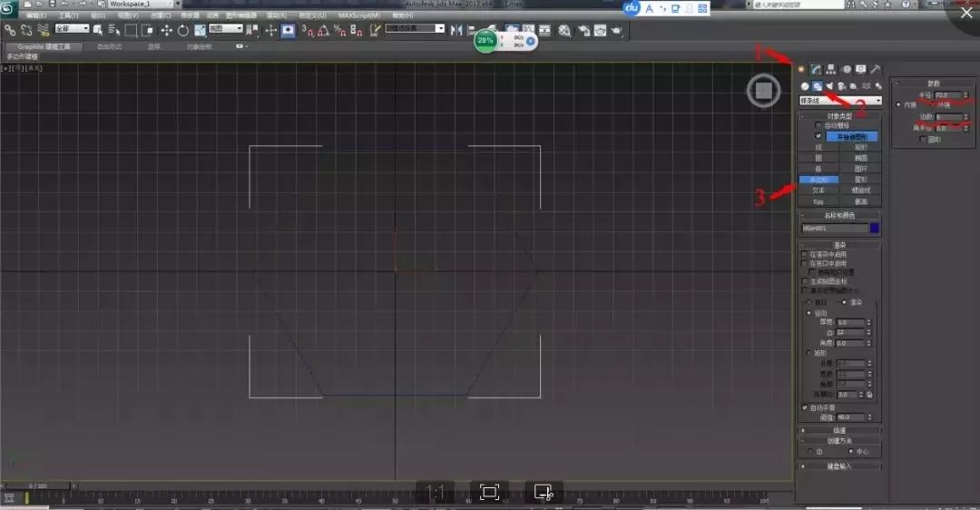Collapse the 对象类型 rollout header

840,115
